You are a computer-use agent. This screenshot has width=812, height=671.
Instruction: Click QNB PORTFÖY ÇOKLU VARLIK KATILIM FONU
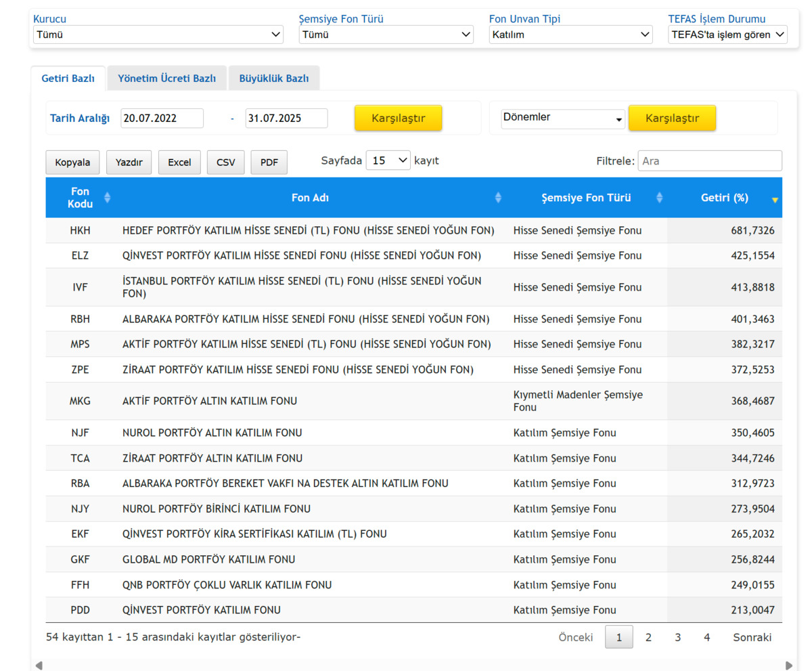(x=227, y=585)
